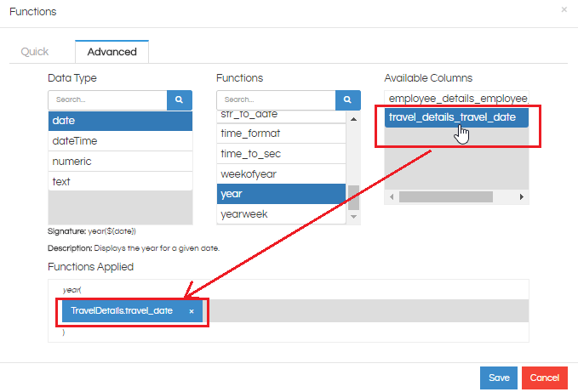Select the text data type

click(120, 181)
